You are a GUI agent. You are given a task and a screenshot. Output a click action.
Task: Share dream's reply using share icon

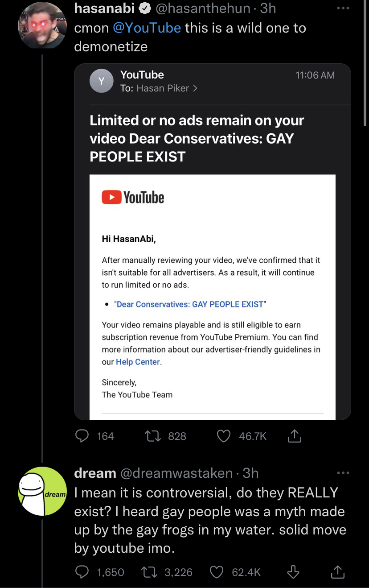(337, 572)
